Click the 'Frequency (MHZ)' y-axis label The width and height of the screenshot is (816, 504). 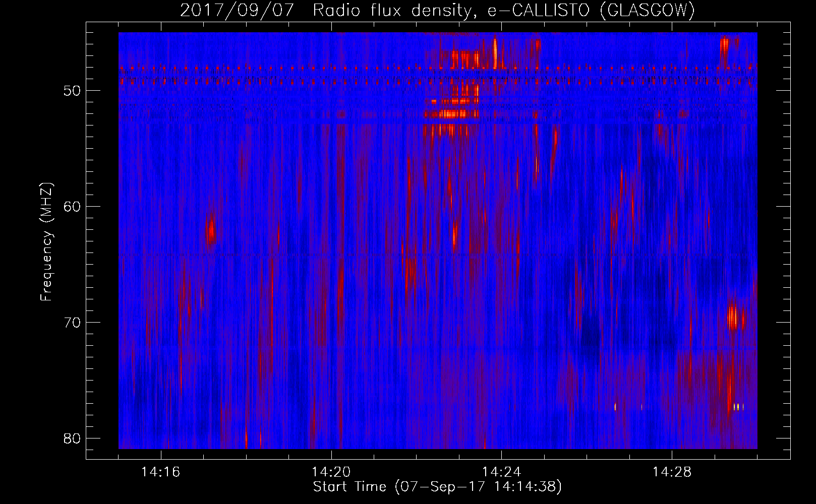coord(46,242)
